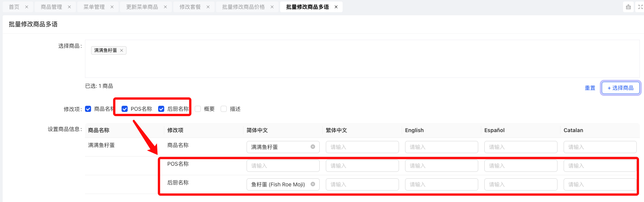Click the + 选择商品 button
The width and height of the screenshot is (644, 202).
[x=620, y=88]
